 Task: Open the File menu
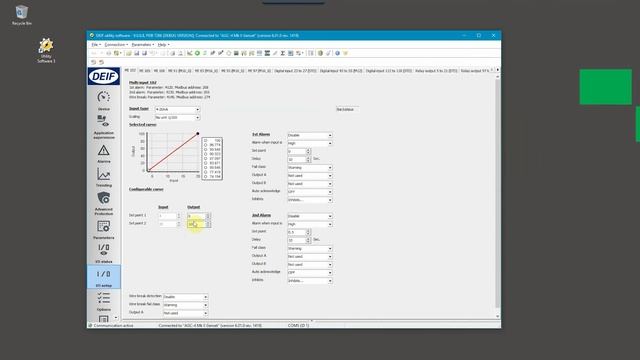click(x=96, y=44)
